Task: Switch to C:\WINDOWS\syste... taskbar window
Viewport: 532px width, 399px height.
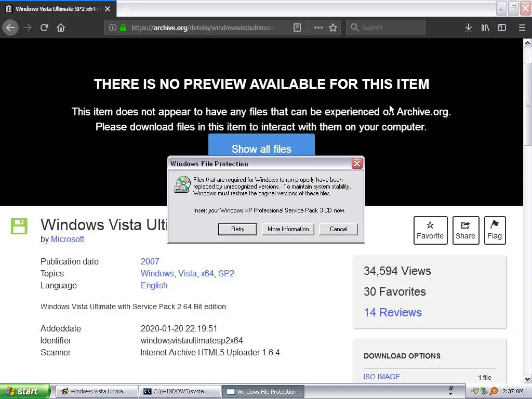Action: point(180,391)
